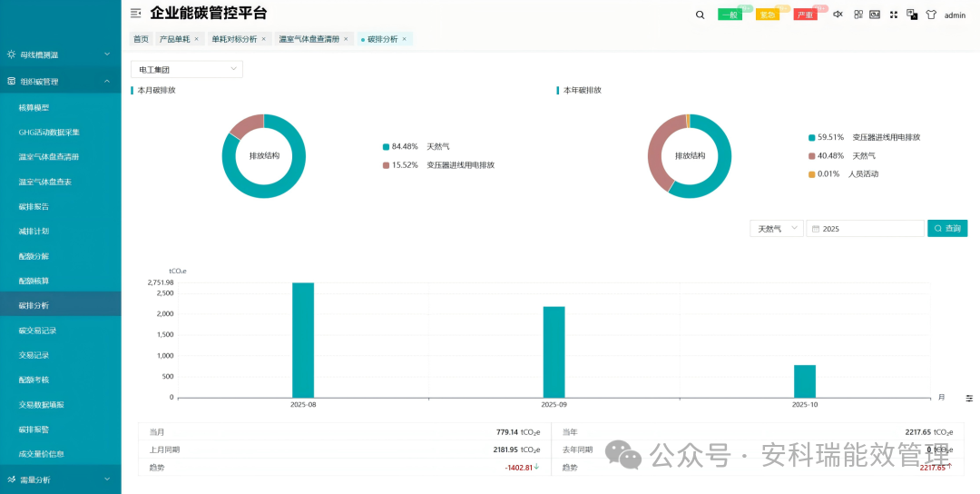The height and width of the screenshot is (494, 980).
Task: Close the 碳排分析 tab
Action: (x=405, y=39)
